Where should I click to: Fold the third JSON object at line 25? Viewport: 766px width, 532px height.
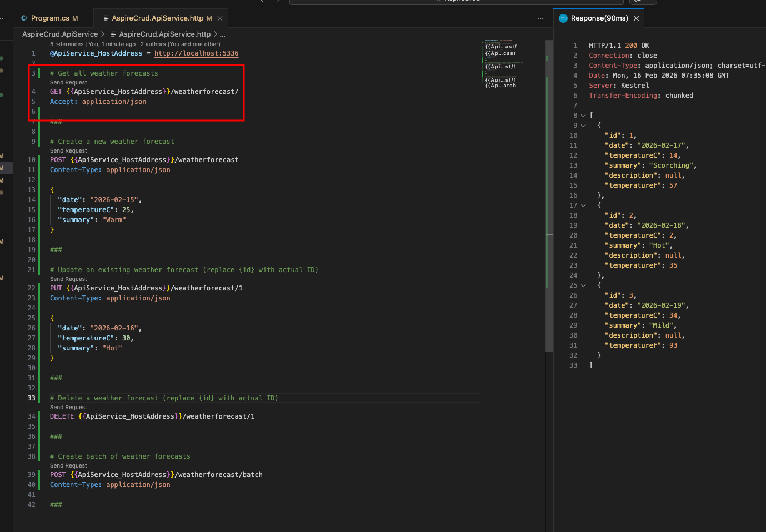(583, 285)
